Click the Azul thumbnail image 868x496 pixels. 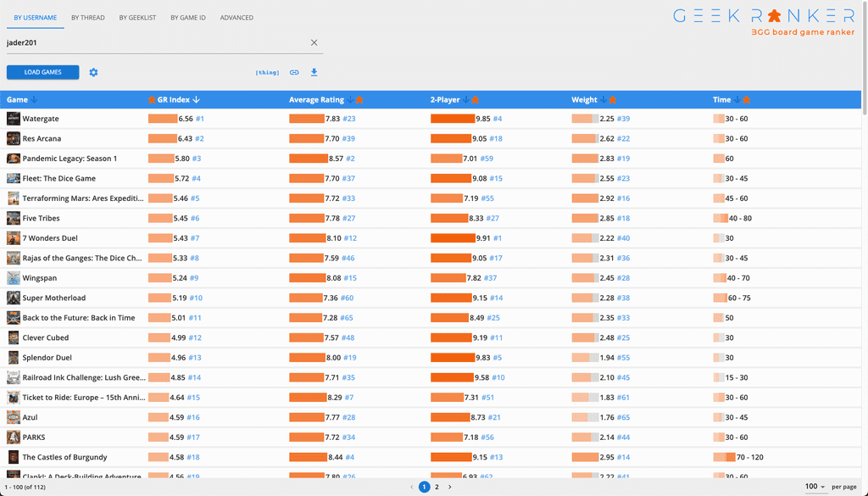(x=14, y=417)
